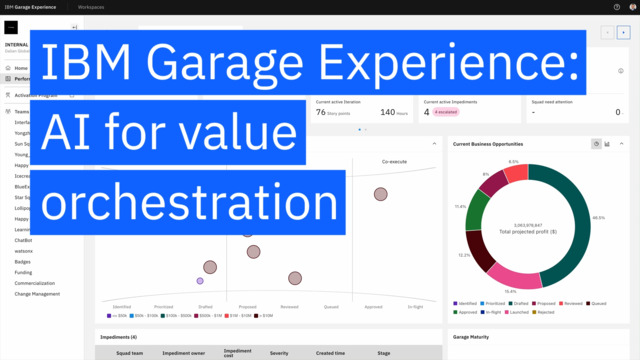The height and width of the screenshot is (360, 640).
Task: Toggle Rejected in donut chart legend
Action: [543, 312]
